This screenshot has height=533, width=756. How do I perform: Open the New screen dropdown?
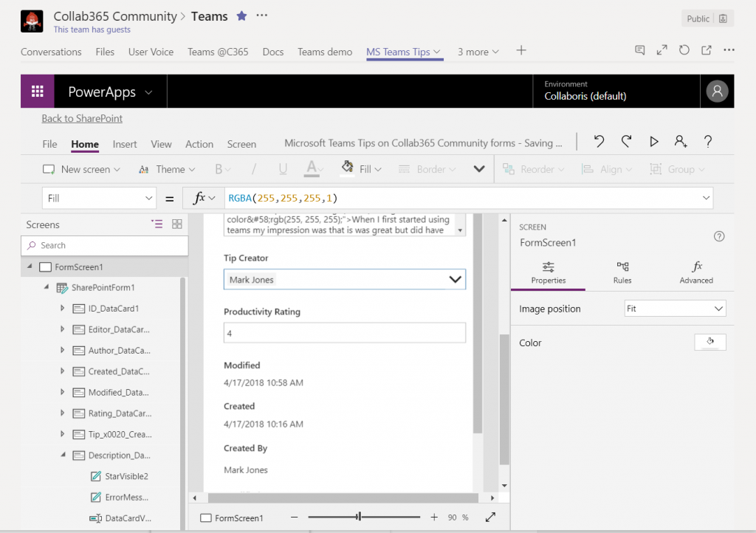[81, 169]
